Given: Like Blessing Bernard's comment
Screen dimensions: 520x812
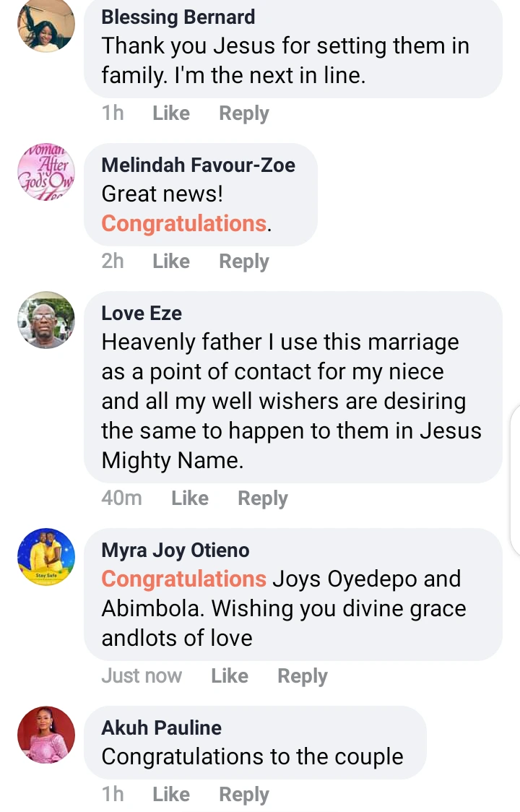Looking at the screenshot, I should coord(171,113).
